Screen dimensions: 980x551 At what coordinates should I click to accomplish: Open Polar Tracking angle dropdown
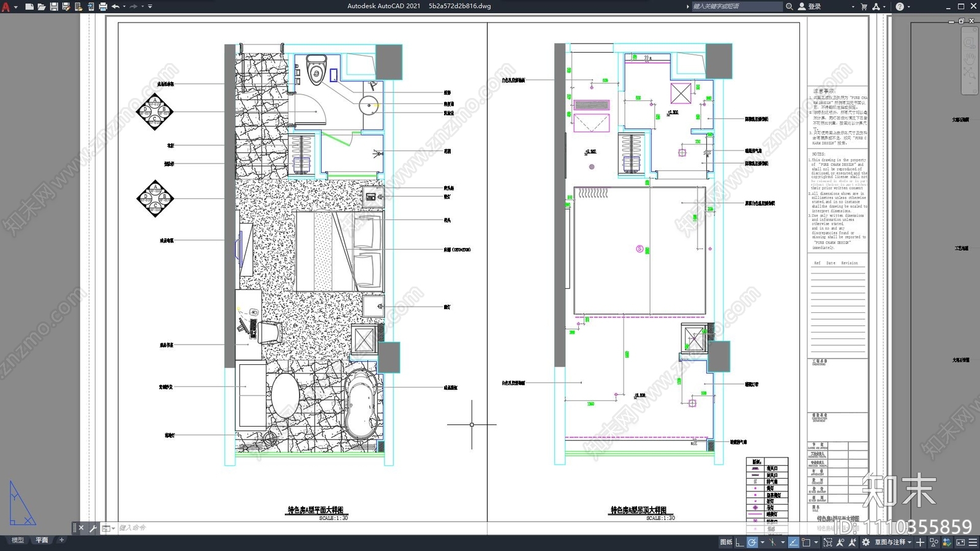pyautogui.click(x=763, y=542)
